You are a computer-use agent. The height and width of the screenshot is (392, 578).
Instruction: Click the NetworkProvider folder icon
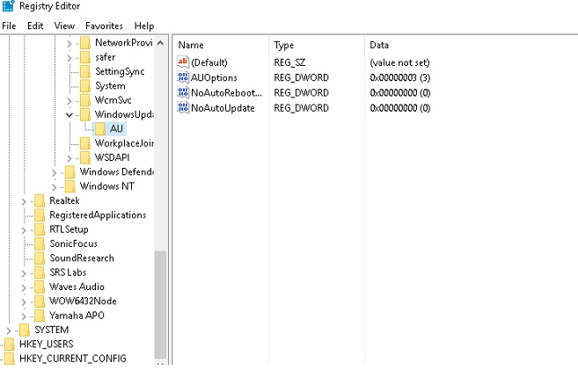pos(85,43)
